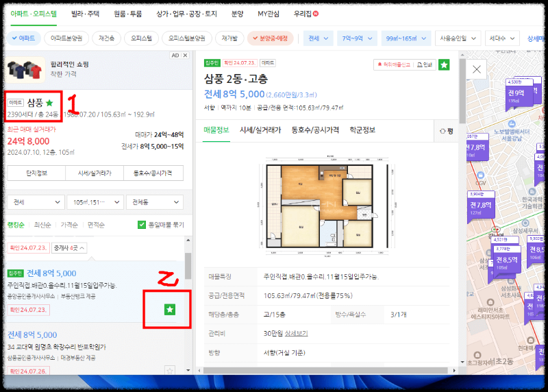Open the 전세 dropdown in listing panel

tap(36, 202)
